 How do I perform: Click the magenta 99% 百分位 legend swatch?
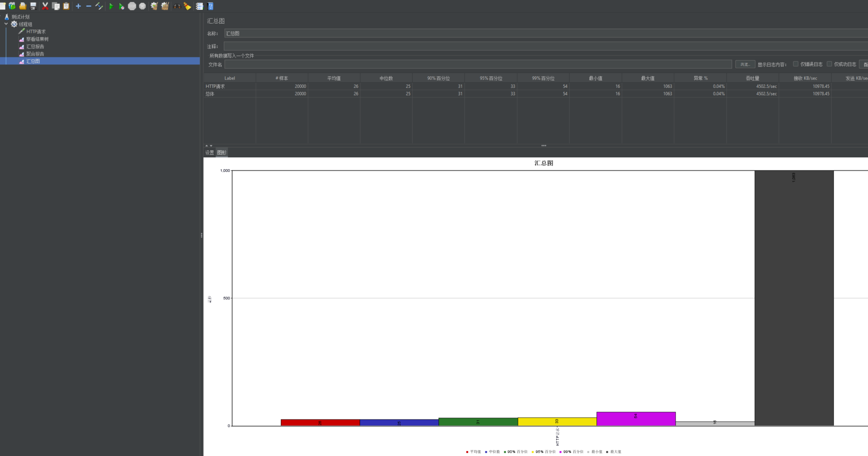coord(560,452)
